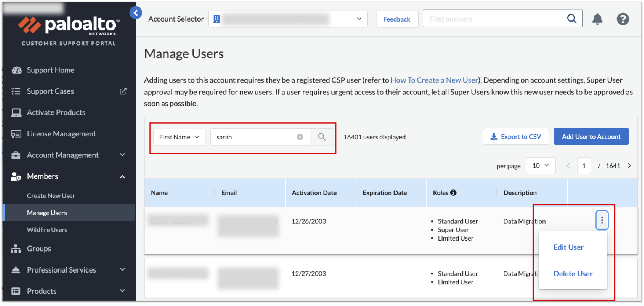The height and width of the screenshot is (306, 644).
Task: Click the magnifier icon beside sarah search
Action: coord(322,137)
